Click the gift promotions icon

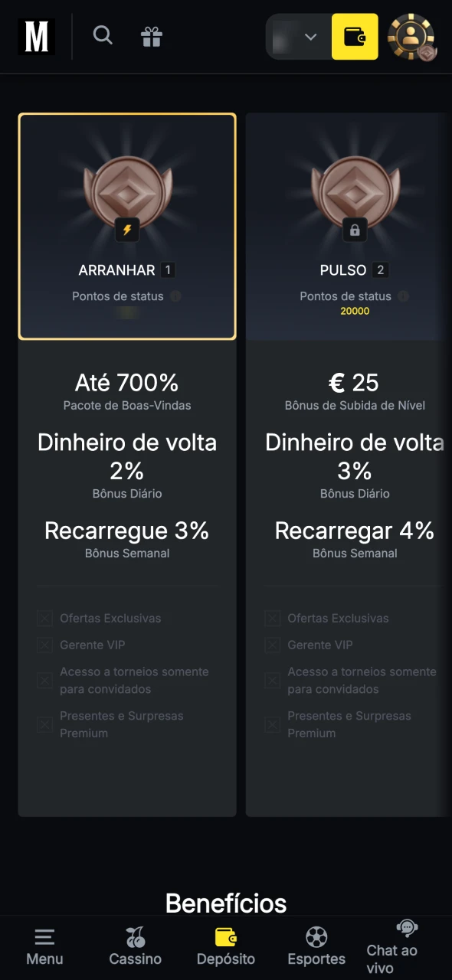(151, 35)
